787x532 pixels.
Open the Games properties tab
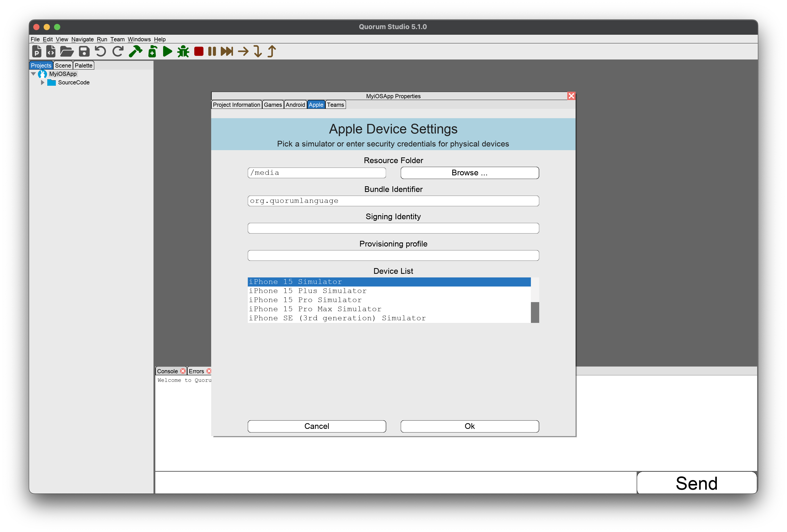(x=273, y=105)
